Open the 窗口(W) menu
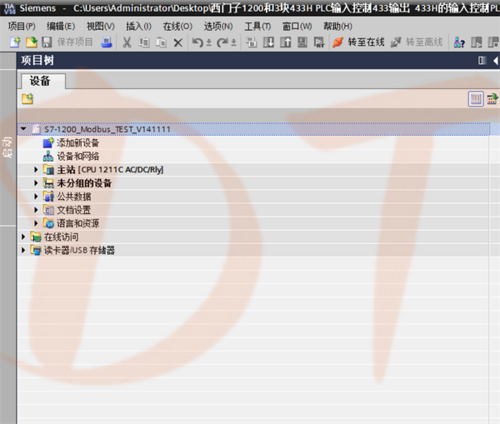The height and width of the screenshot is (424, 500). pos(297,26)
